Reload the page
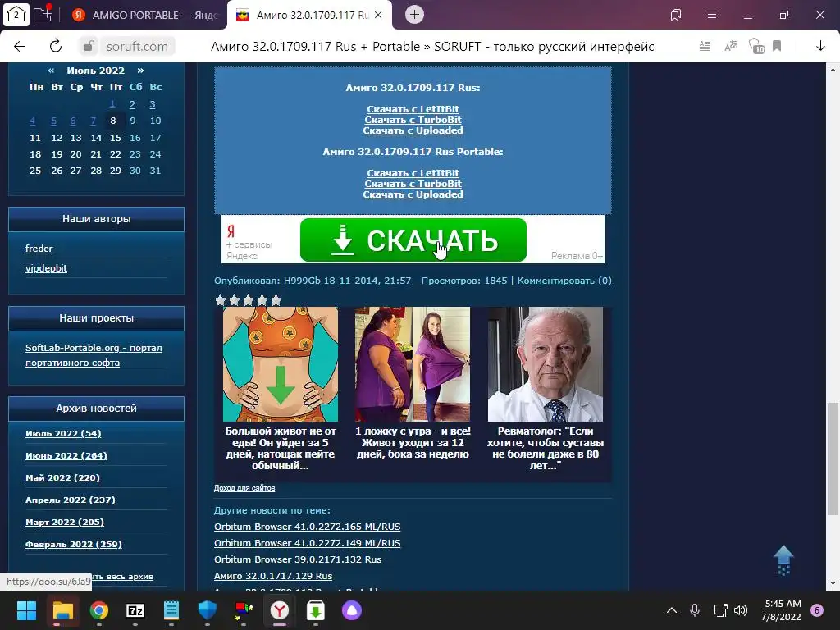840x630 pixels. pyautogui.click(x=56, y=47)
